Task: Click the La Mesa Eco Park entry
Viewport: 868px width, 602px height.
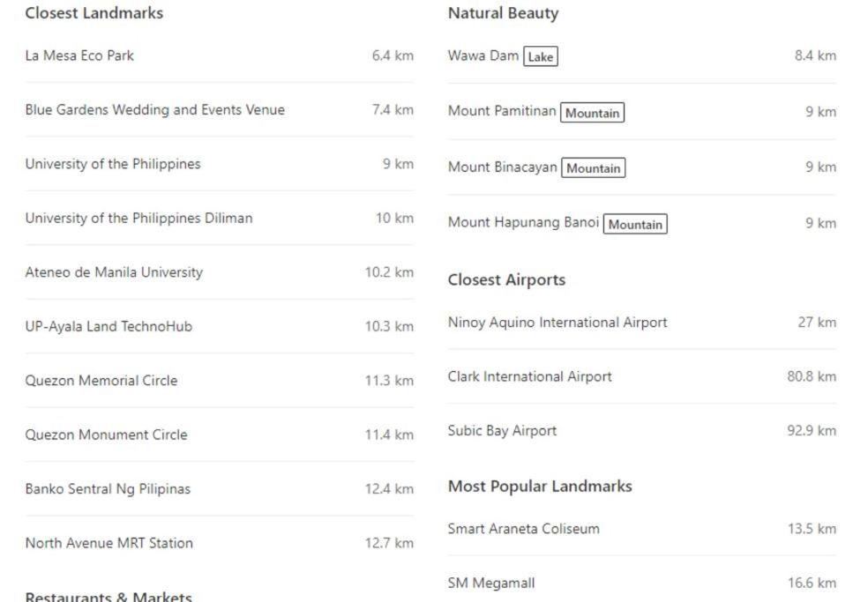Action: pos(220,56)
